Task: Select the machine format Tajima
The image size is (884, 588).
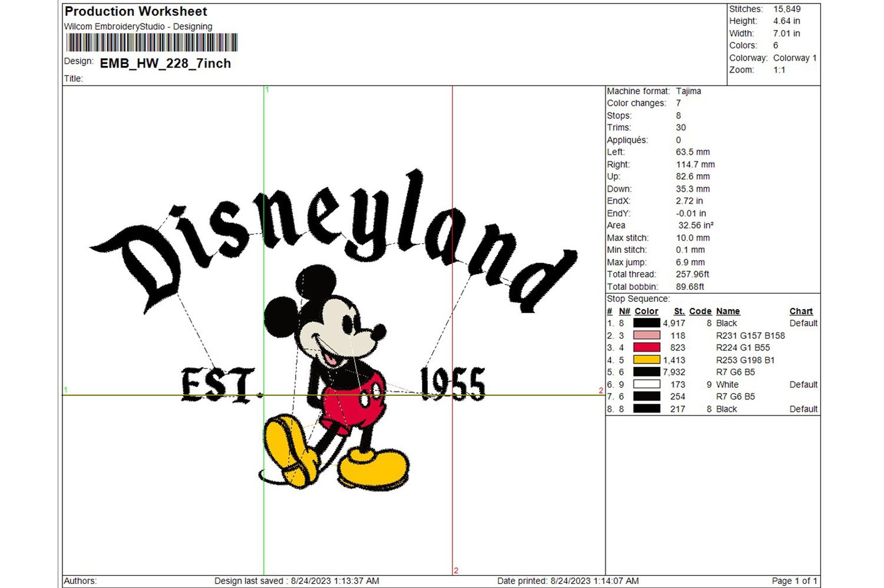Action: point(688,91)
